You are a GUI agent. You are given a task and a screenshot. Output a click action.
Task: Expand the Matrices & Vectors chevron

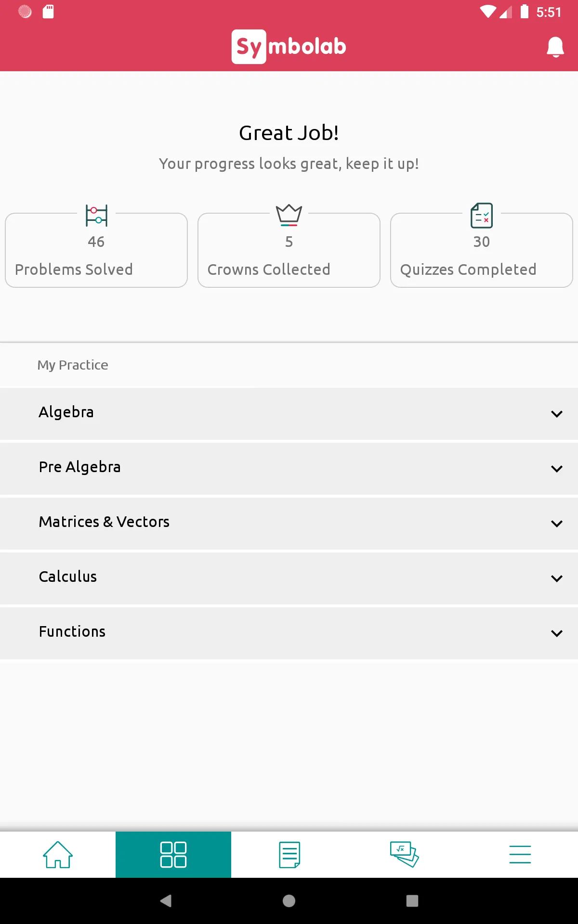tap(557, 524)
